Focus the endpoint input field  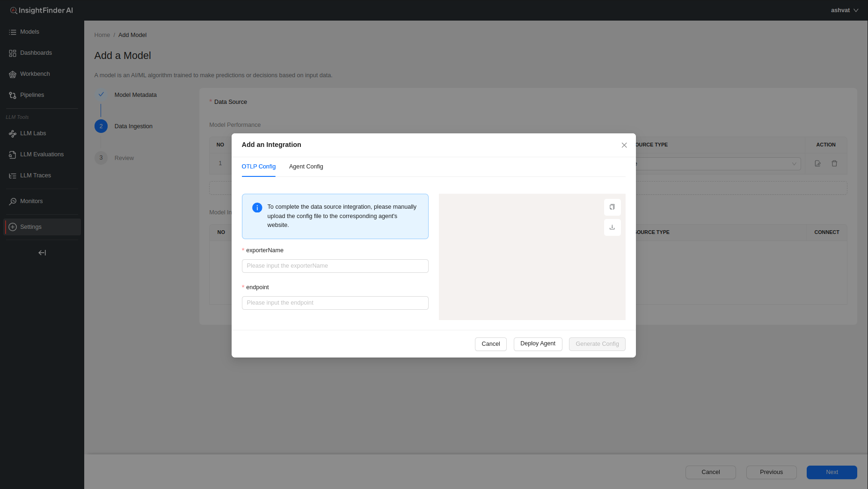click(x=335, y=303)
